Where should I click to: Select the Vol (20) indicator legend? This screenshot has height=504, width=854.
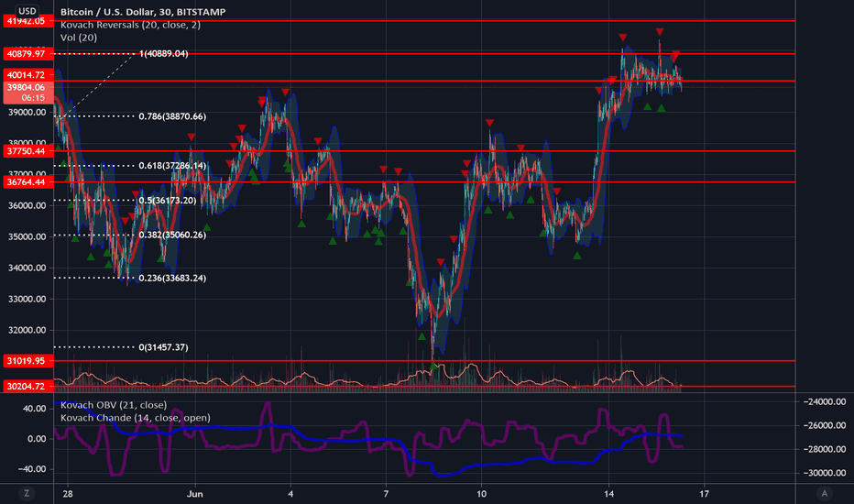(79, 38)
